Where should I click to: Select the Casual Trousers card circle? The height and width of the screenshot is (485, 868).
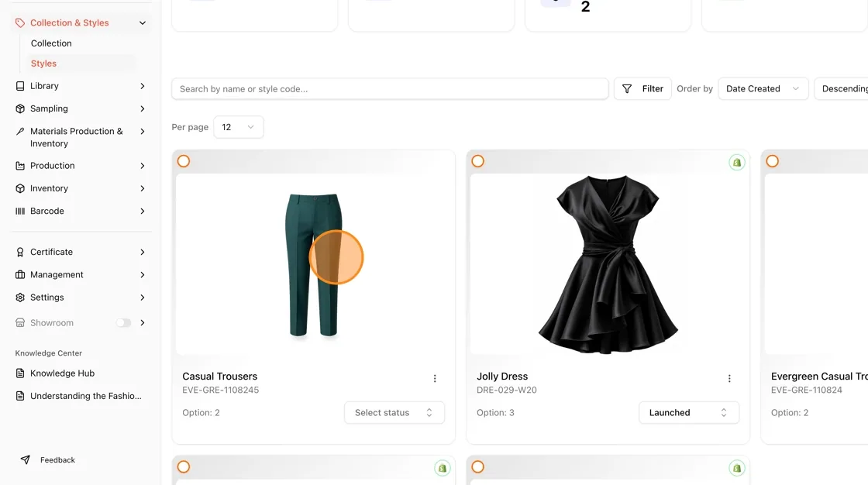click(183, 161)
